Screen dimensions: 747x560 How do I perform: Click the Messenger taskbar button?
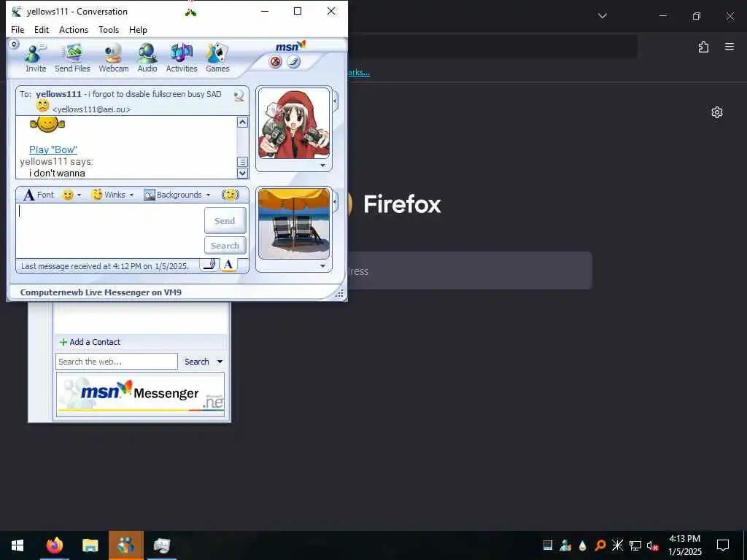coord(125,545)
